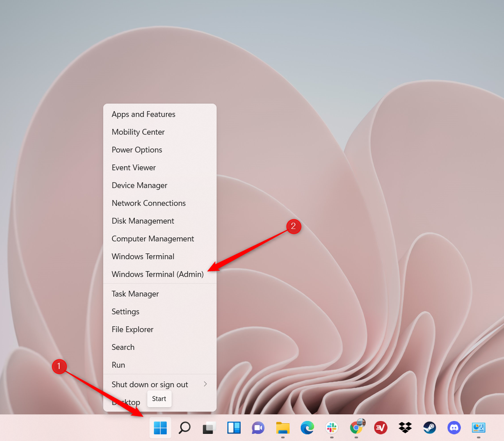Open the Run dialog entry

tap(160, 365)
